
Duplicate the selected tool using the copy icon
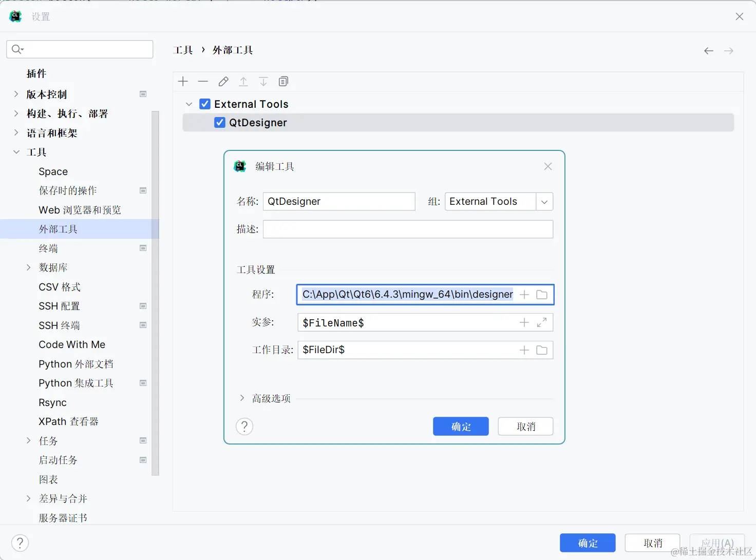pos(283,81)
